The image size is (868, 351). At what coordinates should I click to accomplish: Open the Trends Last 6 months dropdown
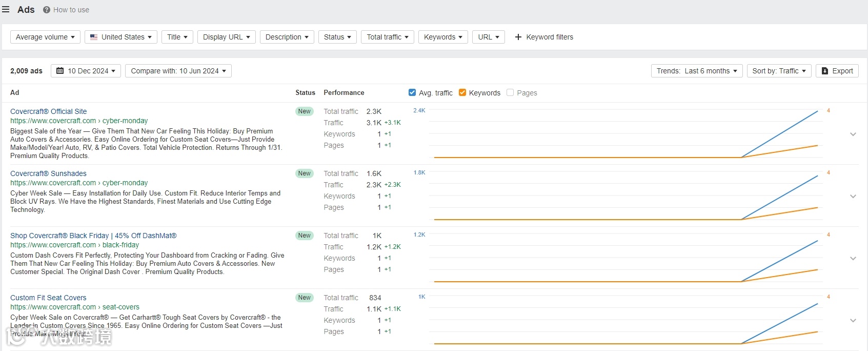click(x=697, y=71)
